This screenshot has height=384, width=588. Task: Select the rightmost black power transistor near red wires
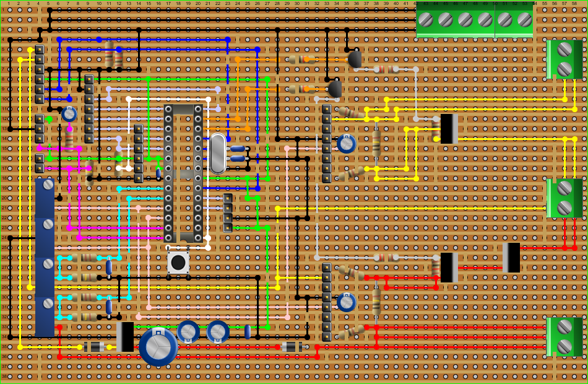click(511, 258)
